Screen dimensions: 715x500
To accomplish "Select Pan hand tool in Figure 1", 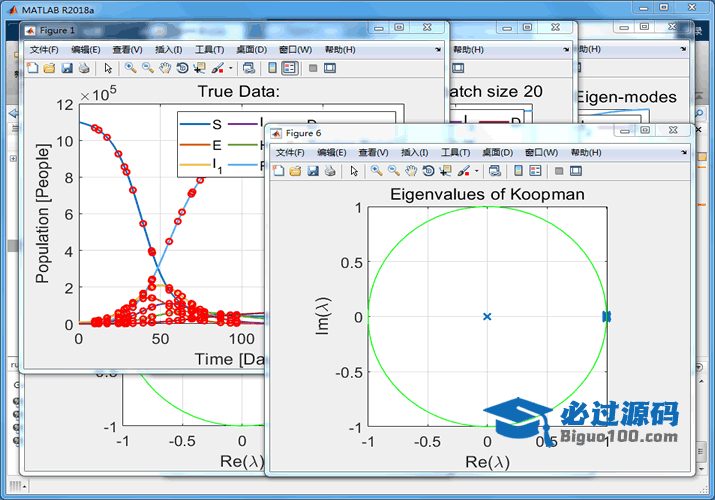I will coord(165,68).
